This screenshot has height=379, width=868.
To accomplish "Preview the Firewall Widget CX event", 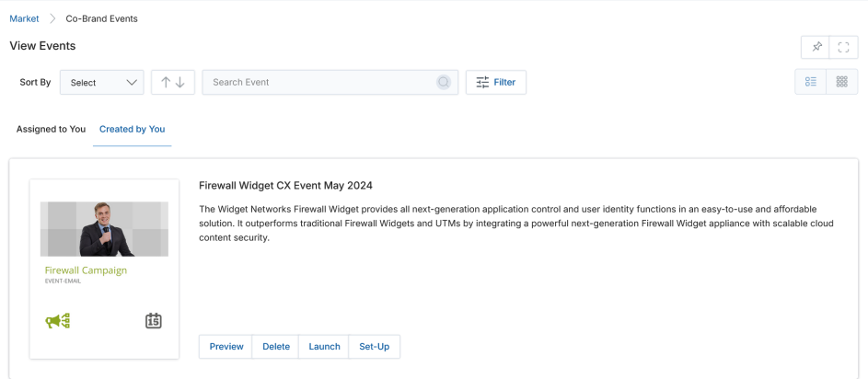I will coord(226,347).
